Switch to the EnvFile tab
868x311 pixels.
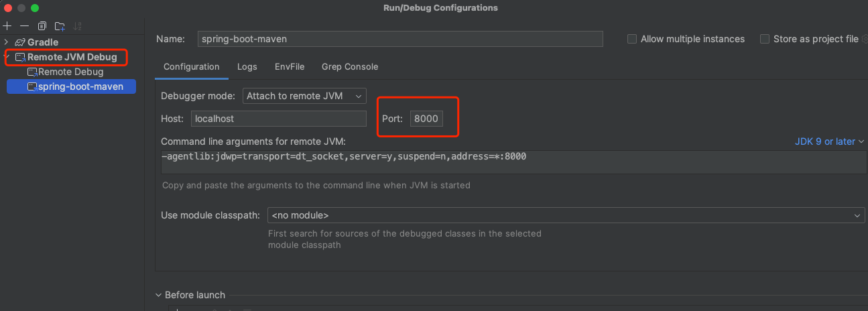pyautogui.click(x=290, y=66)
